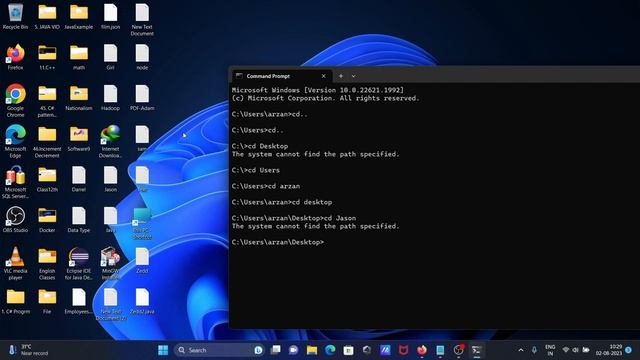Select the Daniel file on the desktop
The image size is (640, 360).
tap(79, 179)
